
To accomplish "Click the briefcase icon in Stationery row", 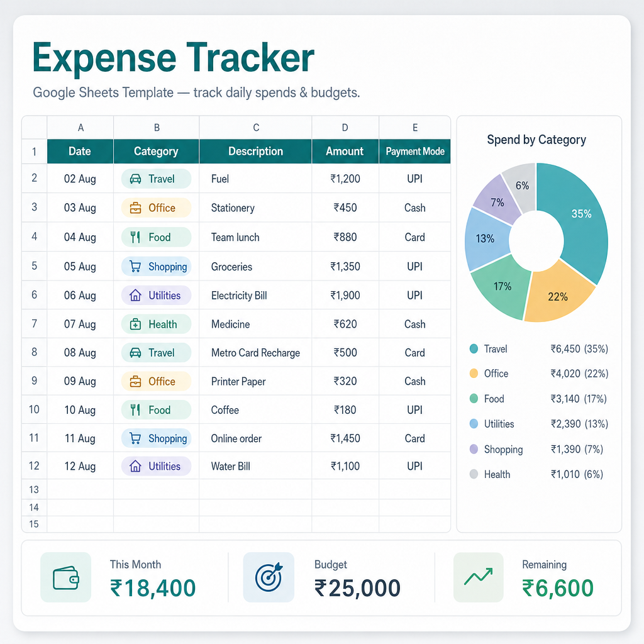I will point(136,208).
